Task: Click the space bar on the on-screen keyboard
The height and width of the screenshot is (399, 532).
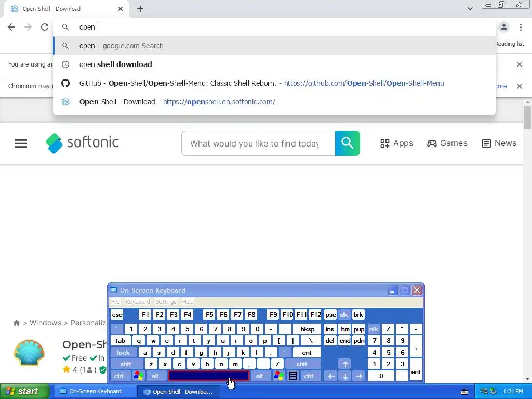Action: point(209,376)
